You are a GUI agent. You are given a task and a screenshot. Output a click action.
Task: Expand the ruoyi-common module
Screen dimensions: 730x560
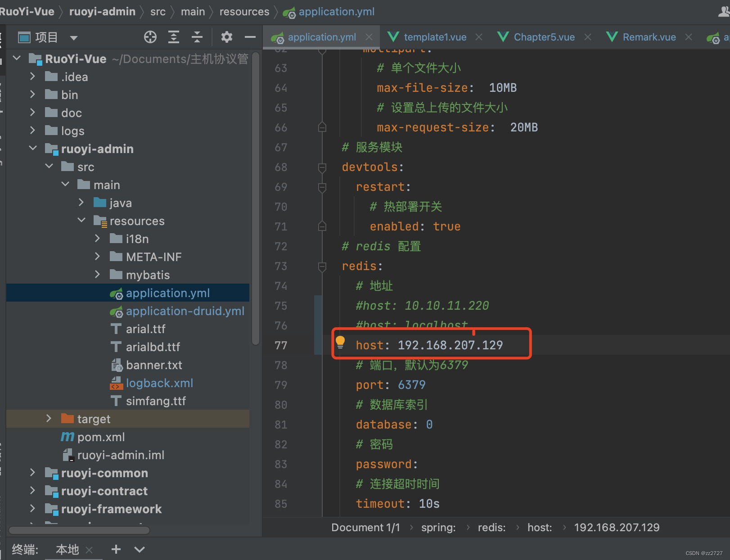pos(32,472)
